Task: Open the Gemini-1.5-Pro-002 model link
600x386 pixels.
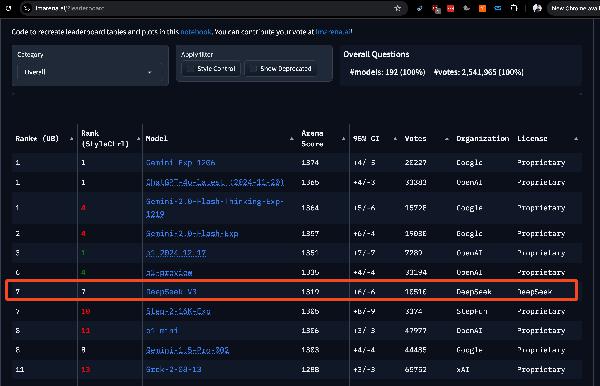Action: click(x=188, y=350)
